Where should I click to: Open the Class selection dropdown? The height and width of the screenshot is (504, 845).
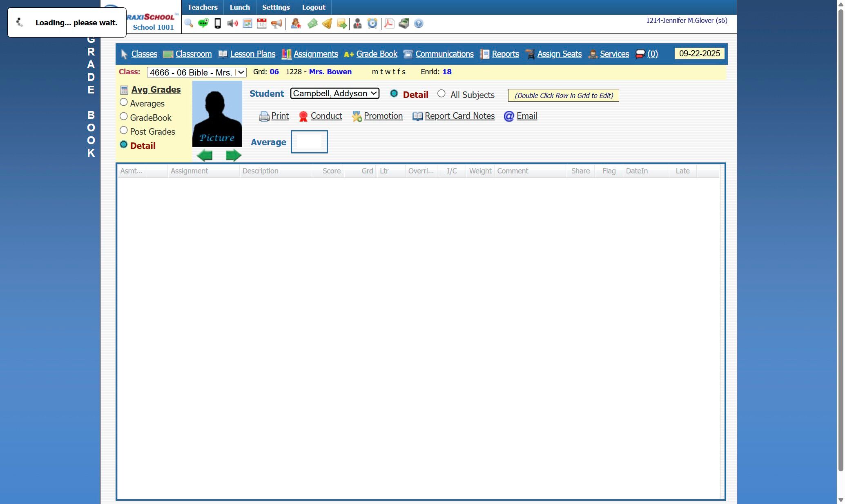pos(196,72)
